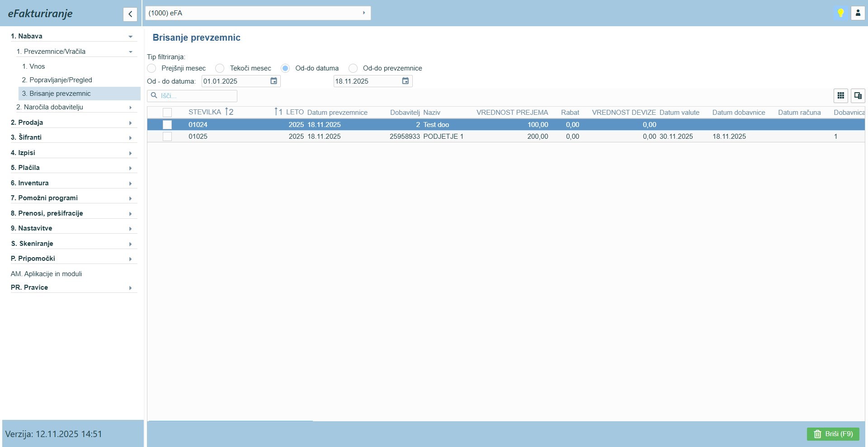The width and height of the screenshot is (868, 447).
Task: Toggle the select-all checkbox in table header
Action: [167, 113]
